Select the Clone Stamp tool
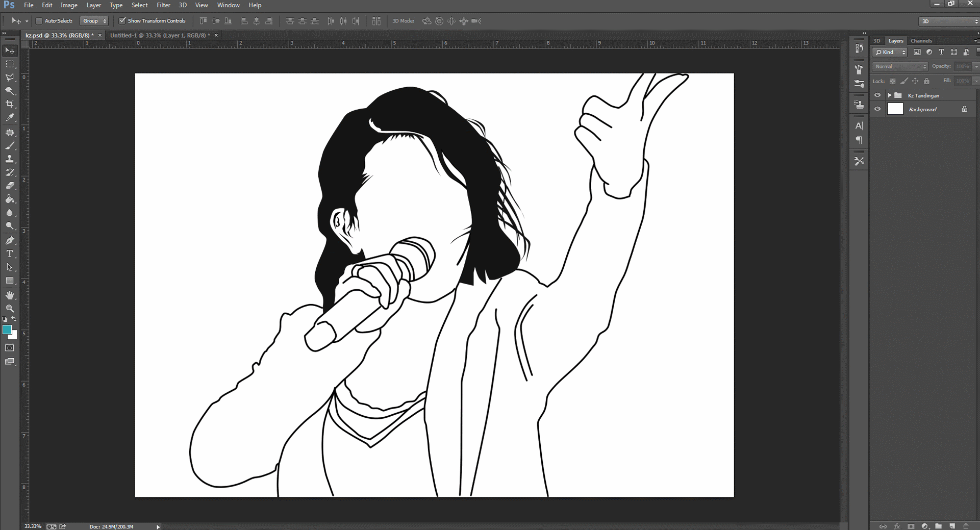 coord(10,159)
